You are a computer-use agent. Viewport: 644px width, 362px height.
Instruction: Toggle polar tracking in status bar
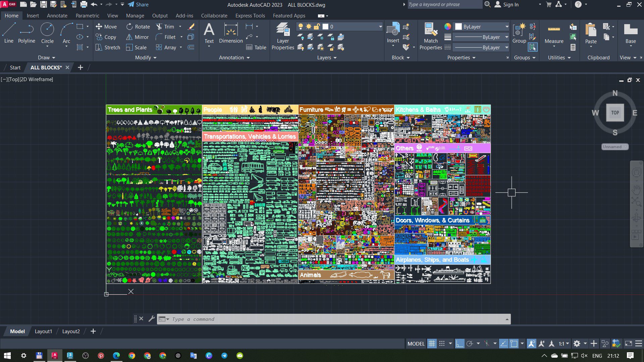click(x=470, y=344)
